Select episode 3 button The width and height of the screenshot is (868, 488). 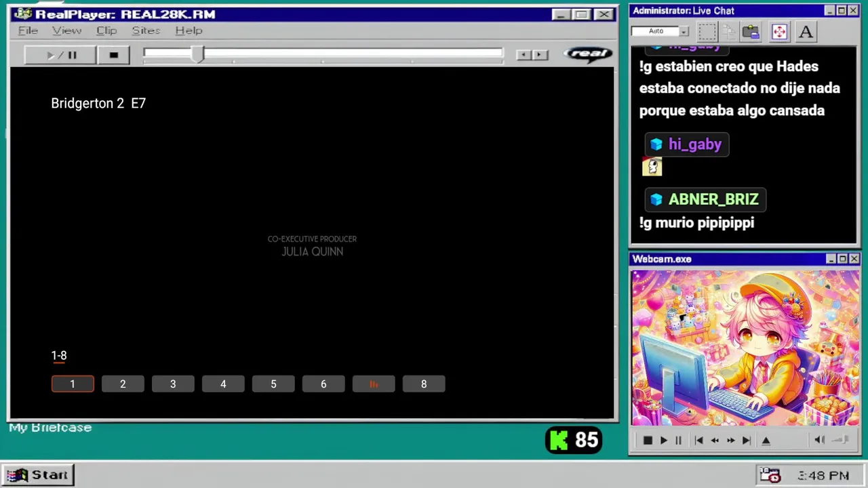click(x=173, y=384)
